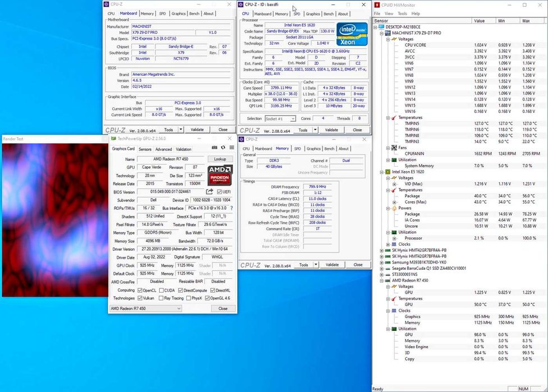Click the Intel Inside Xeon logo
548x392 pixels.
352,34
